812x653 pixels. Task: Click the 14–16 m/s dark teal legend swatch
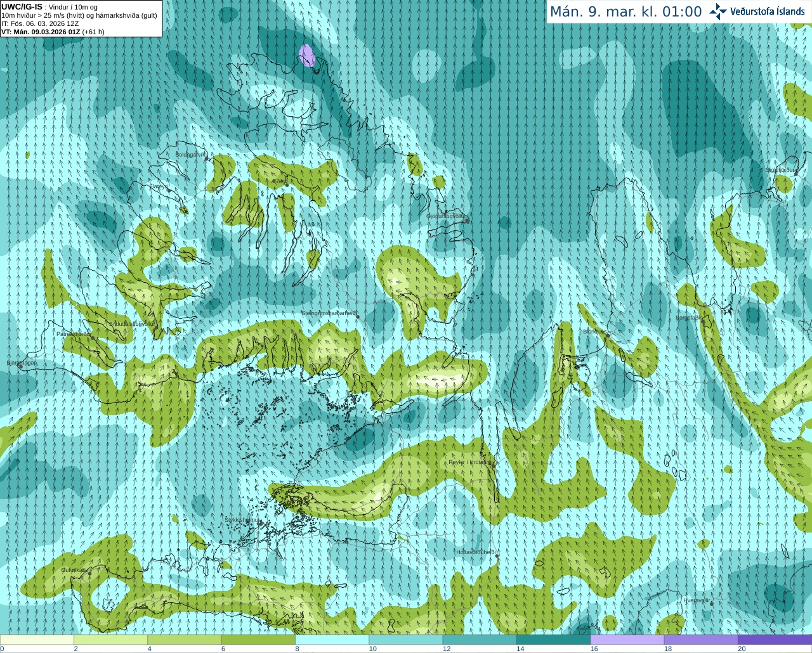point(553,640)
